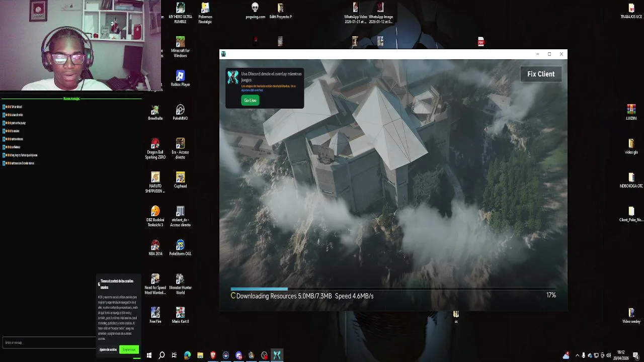Select Cuphead desktop icon

[x=180, y=180]
